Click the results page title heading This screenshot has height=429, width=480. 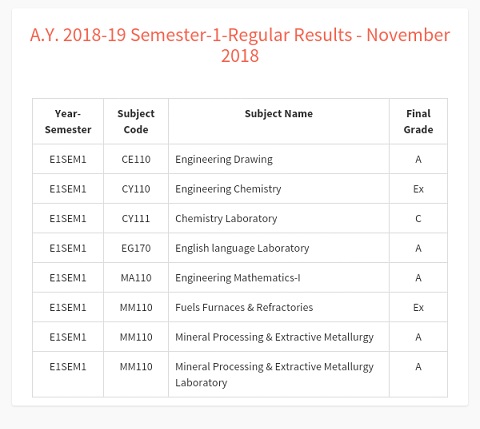click(240, 45)
